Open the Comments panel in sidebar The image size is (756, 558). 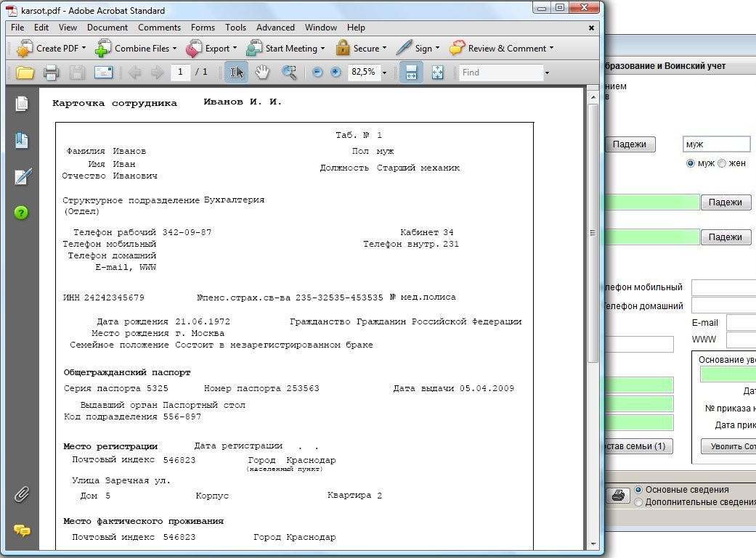22,530
